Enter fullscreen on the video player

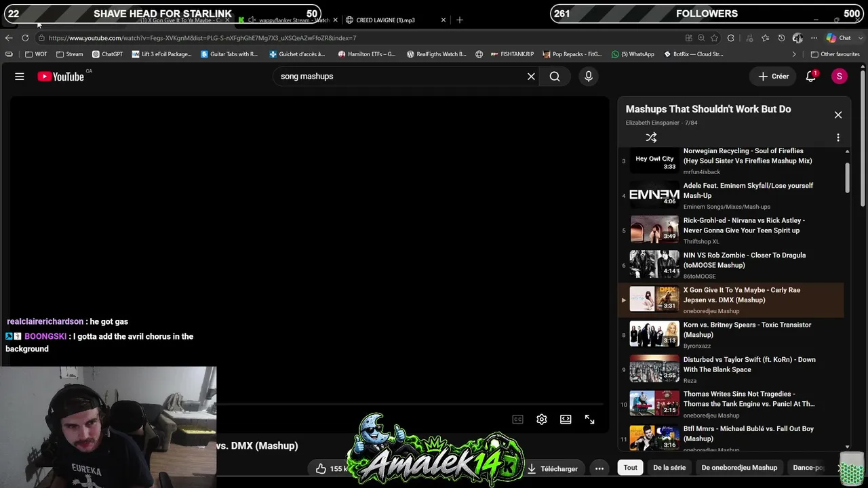tap(590, 420)
